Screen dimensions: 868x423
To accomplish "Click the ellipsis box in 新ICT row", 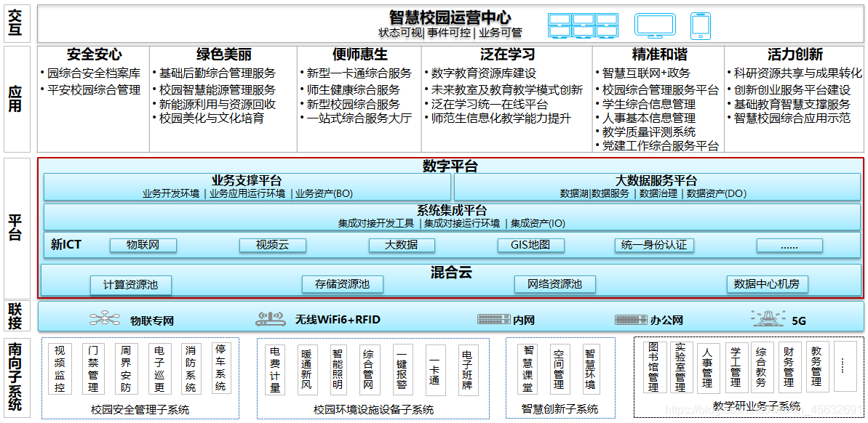I will point(789,245).
